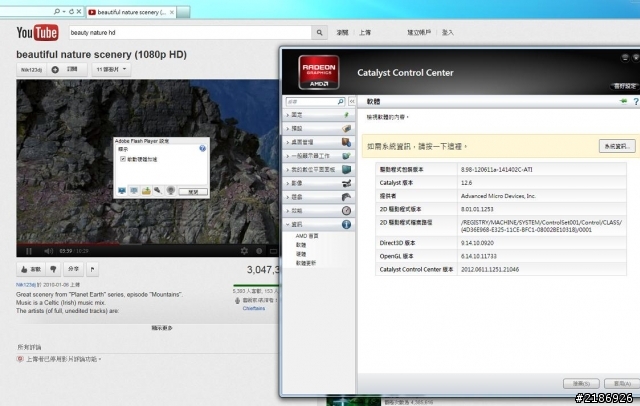Toggle hardware acceleration checkbox in Flash settings

123,159
